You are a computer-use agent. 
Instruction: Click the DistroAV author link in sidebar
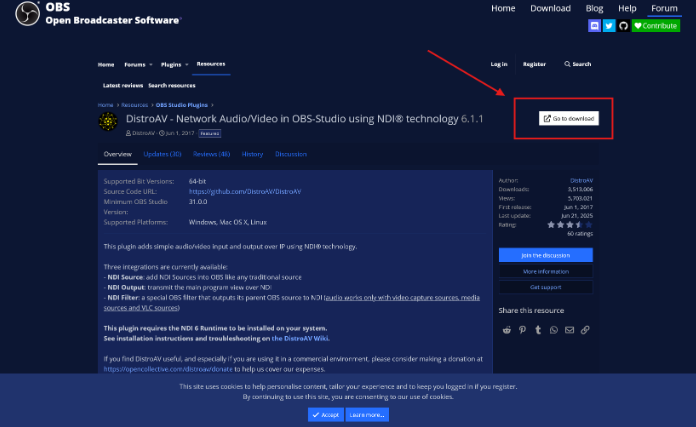[x=581, y=181]
